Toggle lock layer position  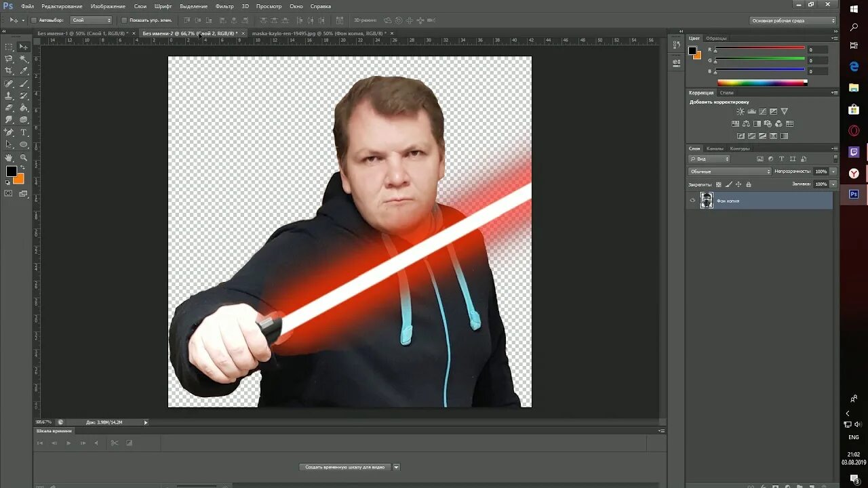coord(738,184)
